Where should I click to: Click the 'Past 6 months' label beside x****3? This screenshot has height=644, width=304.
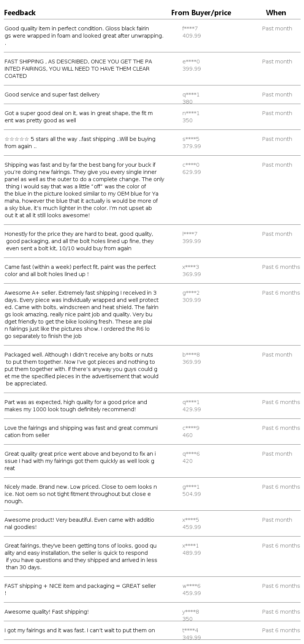[281, 267]
